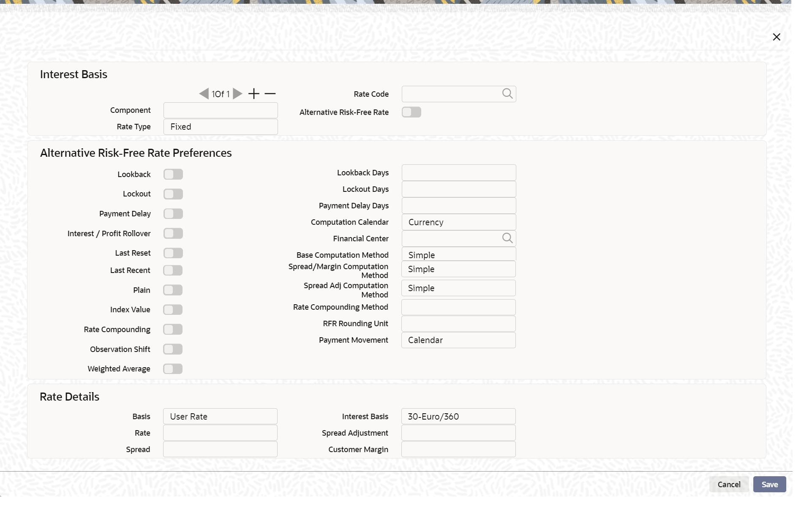The width and height of the screenshot is (804, 532).
Task: Click the Lookback Days field
Action: (459, 173)
